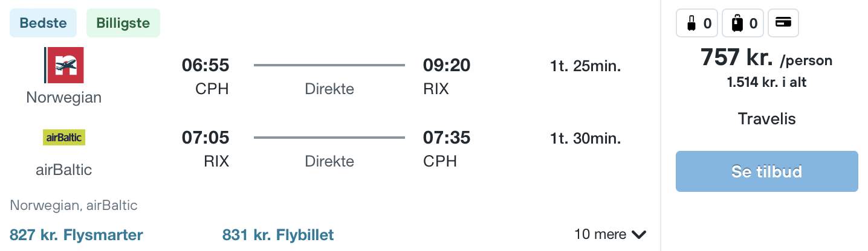Click the Travelis provider name
Screen dimensions: 868x251
pyautogui.click(x=766, y=119)
